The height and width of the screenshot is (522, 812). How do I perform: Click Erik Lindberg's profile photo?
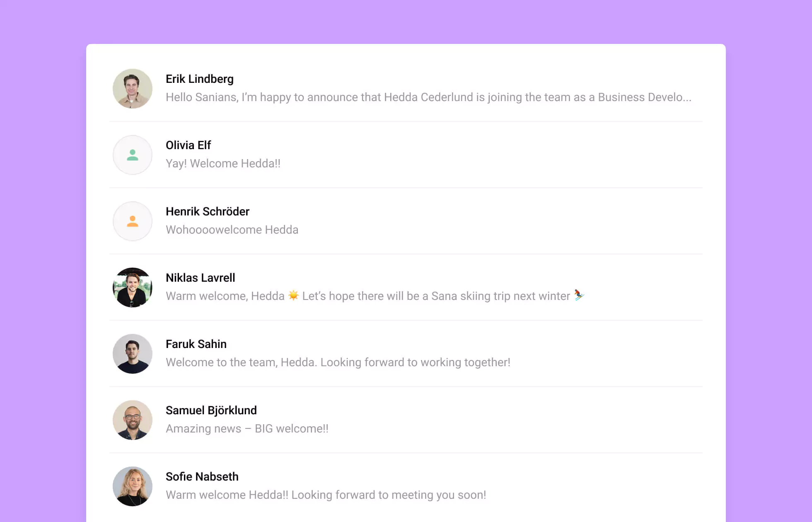(133, 89)
